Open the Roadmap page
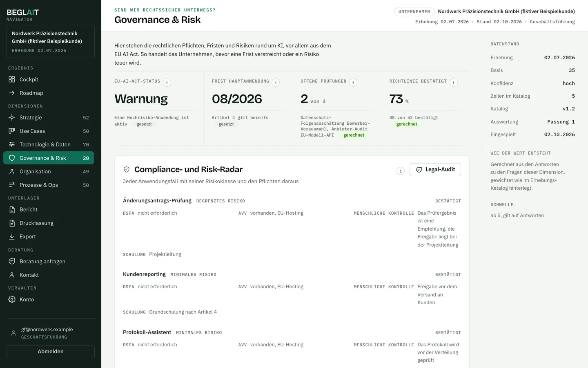This screenshot has width=588, height=368. point(49,93)
